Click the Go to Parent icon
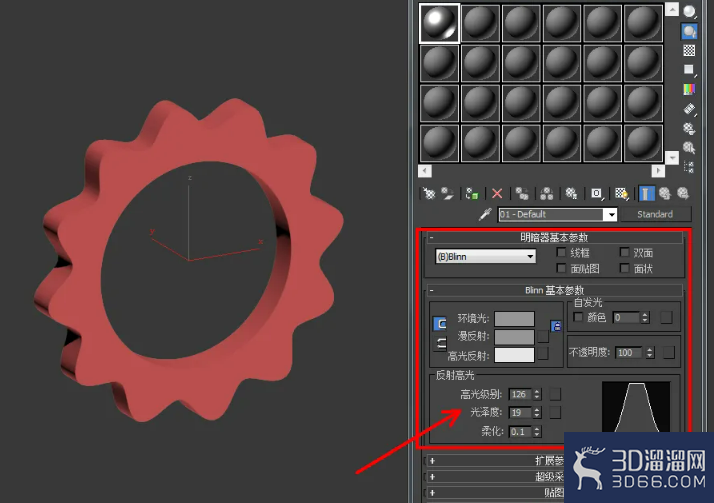The height and width of the screenshot is (503, 714). click(x=665, y=193)
